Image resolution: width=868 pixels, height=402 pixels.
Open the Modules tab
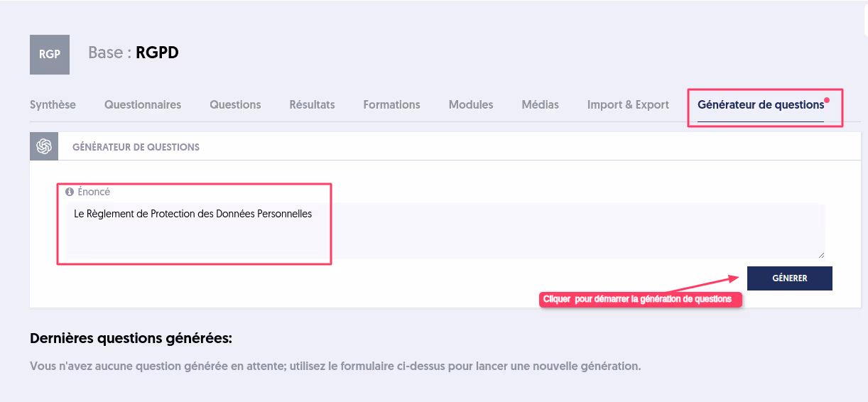(471, 104)
